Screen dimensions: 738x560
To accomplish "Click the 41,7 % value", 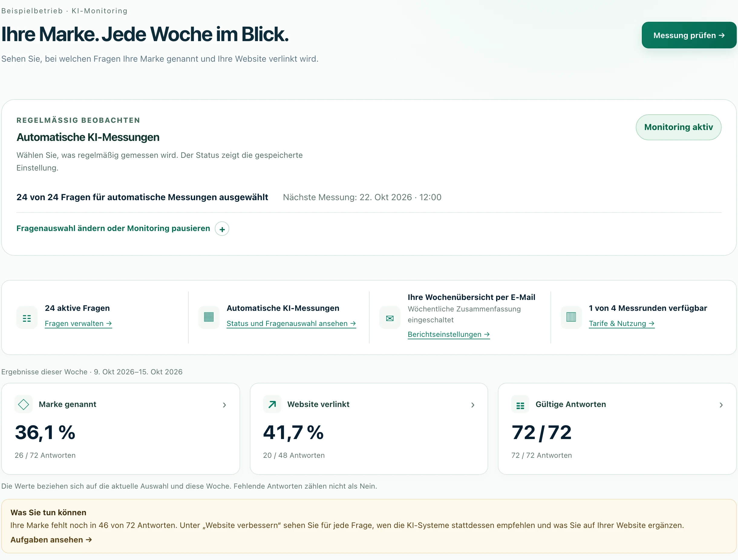I will pyautogui.click(x=293, y=432).
